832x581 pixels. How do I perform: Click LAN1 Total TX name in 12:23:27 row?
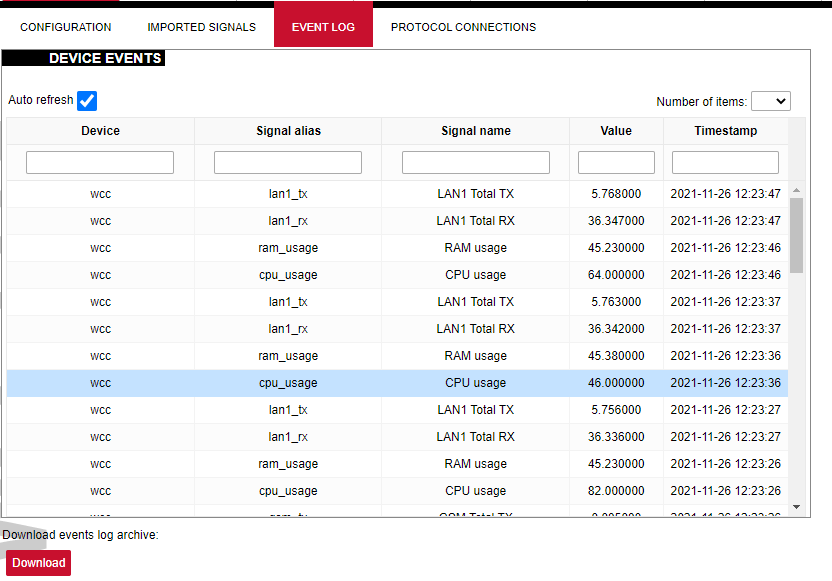[x=475, y=410]
